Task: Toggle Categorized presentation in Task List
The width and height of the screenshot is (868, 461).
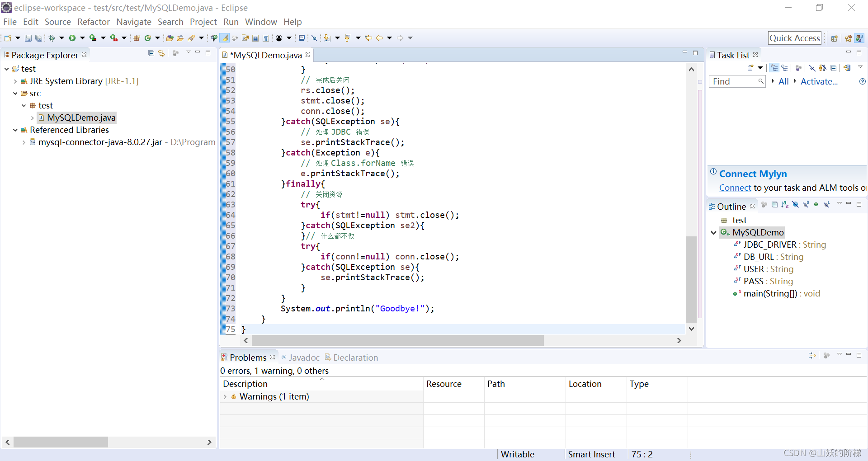Action: point(774,68)
